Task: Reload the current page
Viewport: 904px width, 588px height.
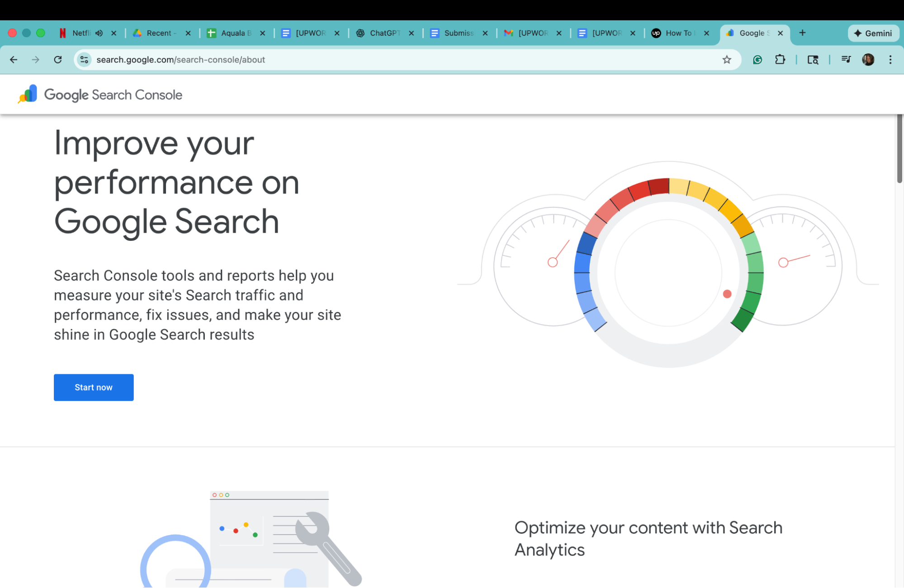Action: point(57,60)
